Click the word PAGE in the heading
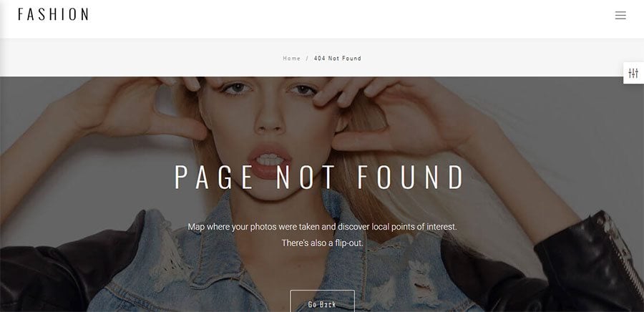The height and width of the screenshot is (312, 644). tap(213, 177)
